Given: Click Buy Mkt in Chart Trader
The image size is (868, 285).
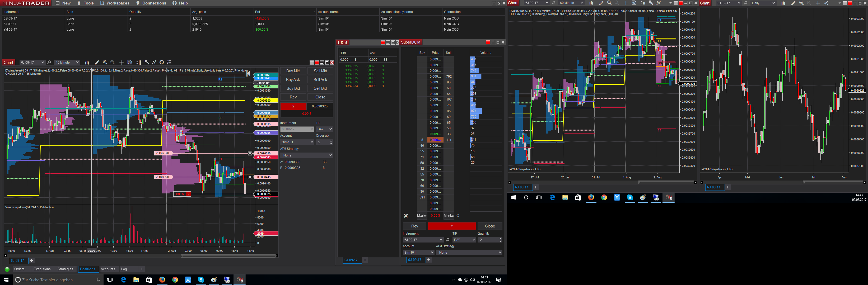Looking at the screenshot, I should (293, 71).
